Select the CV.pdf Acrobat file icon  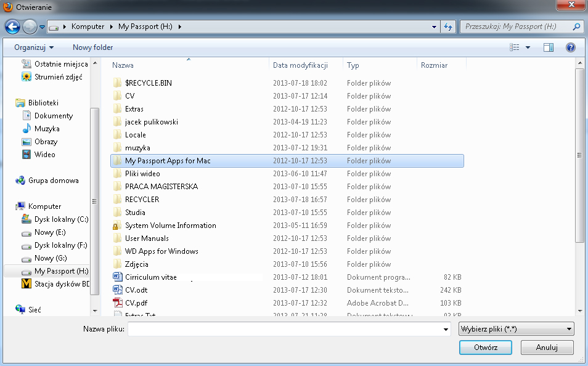coord(117,303)
